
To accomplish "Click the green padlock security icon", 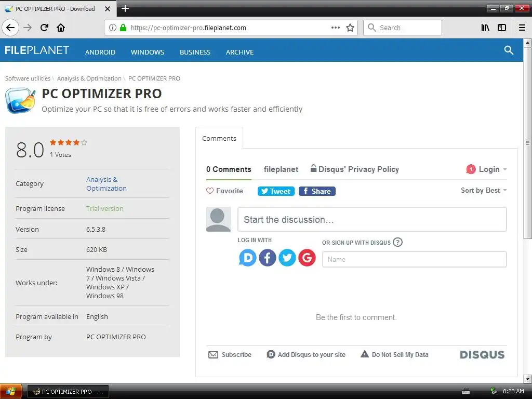I will point(123,28).
